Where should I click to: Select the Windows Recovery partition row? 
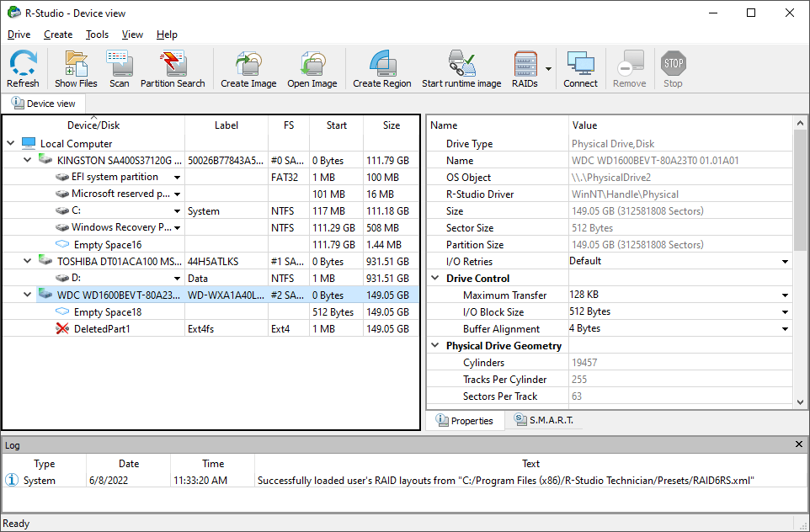[210, 227]
